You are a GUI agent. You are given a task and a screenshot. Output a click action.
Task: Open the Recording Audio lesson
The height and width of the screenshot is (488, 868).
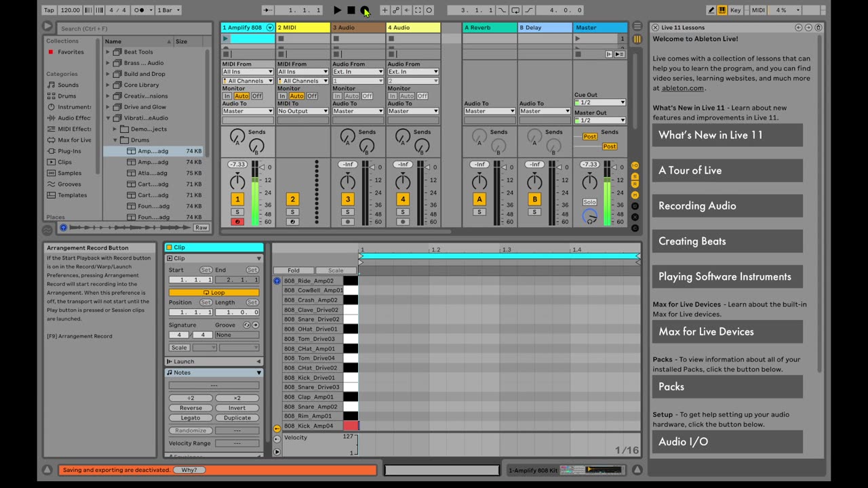click(x=728, y=205)
